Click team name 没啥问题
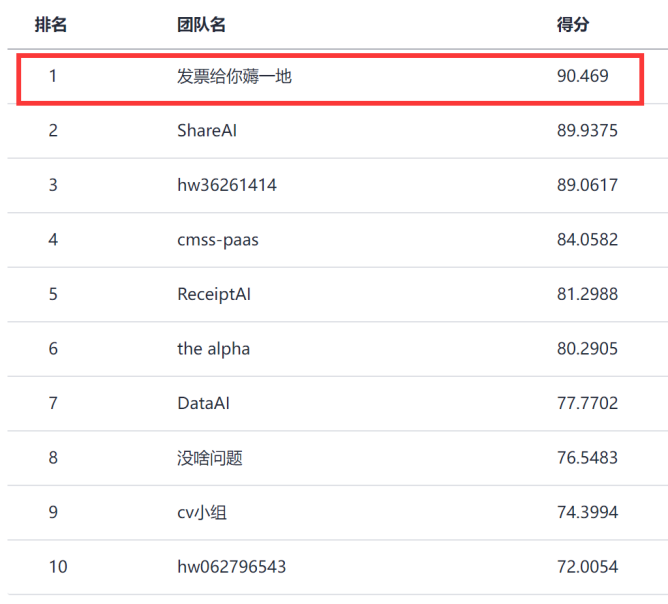 coord(210,458)
